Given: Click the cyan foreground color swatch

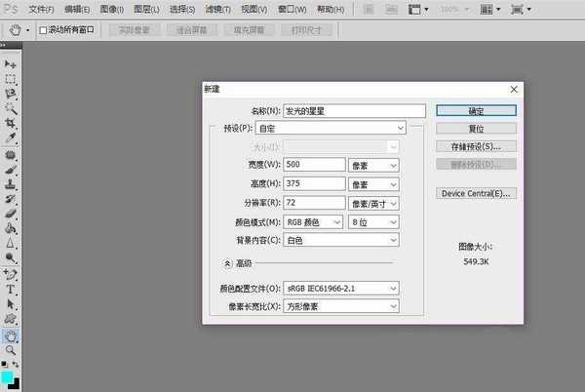Looking at the screenshot, I should coord(8,375).
